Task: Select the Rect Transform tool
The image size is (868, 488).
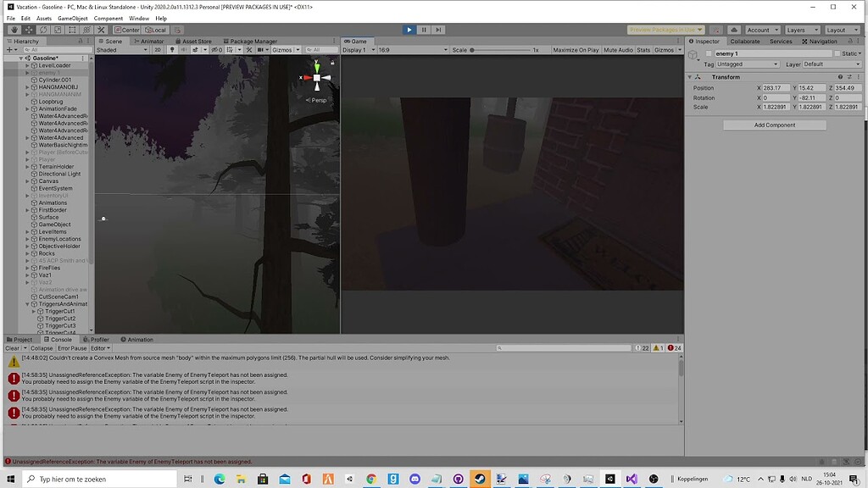Action: pos(72,30)
